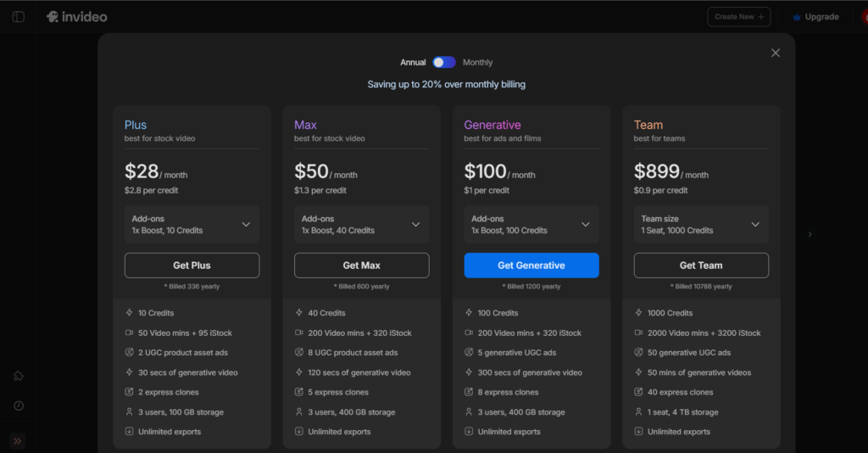The image size is (868, 453).
Task: Click the crown icon next to Upgrade
Action: 796,17
